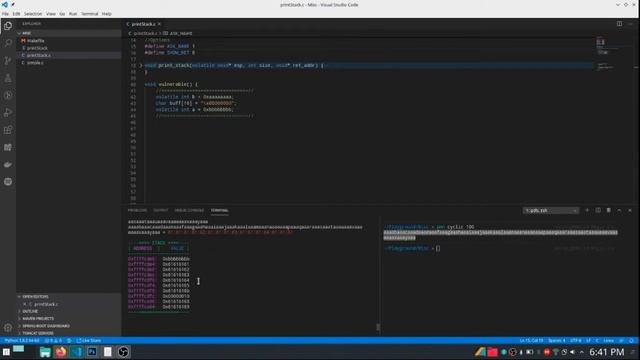This screenshot has width=640, height=360.
Task: Open the Test beaker view
Action: click(x=8, y=78)
